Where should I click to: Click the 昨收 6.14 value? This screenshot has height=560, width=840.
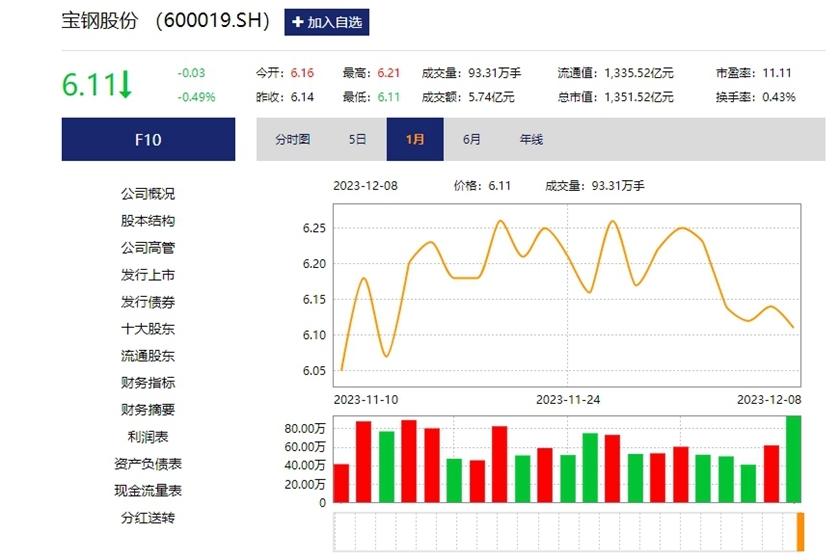(x=302, y=97)
